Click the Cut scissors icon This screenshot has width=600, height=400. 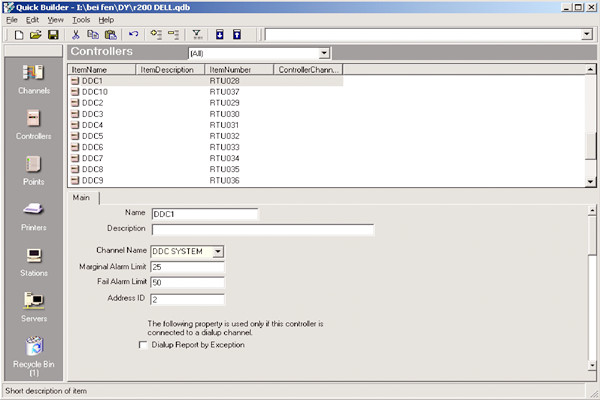tap(76, 35)
